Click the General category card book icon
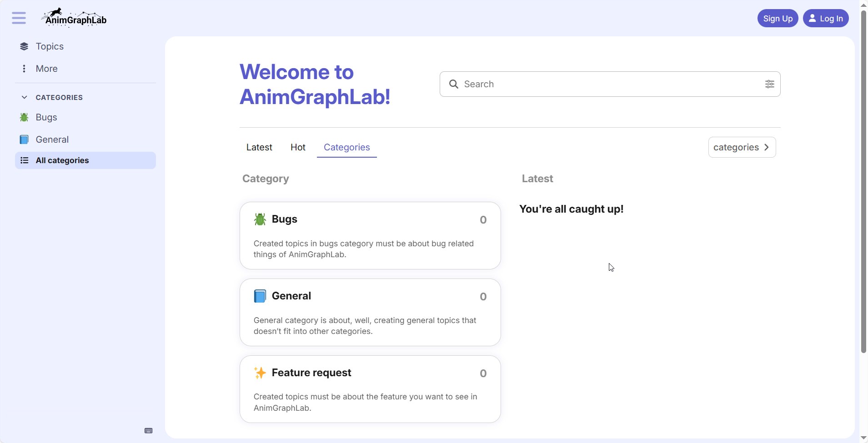The width and height of the screenshot is (868, 443). click(x=260, y=296)
